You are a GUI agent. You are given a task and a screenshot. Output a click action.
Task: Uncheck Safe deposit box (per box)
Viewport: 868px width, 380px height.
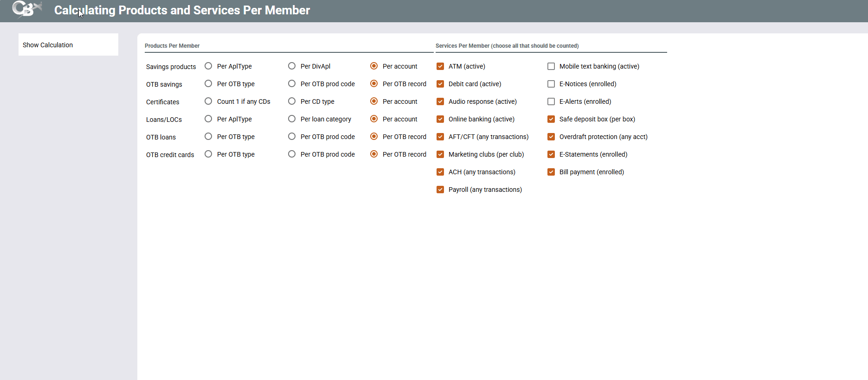coord(551,119)
